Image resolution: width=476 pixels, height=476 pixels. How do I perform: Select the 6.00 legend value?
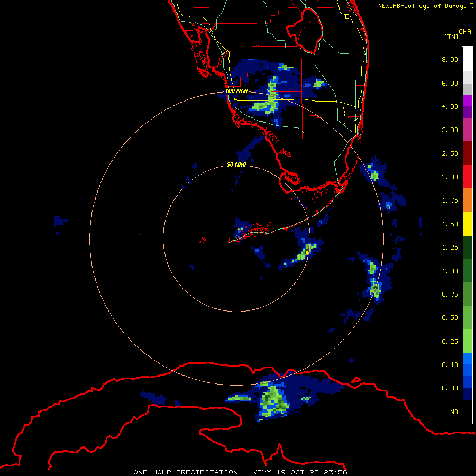pos(450,83)
